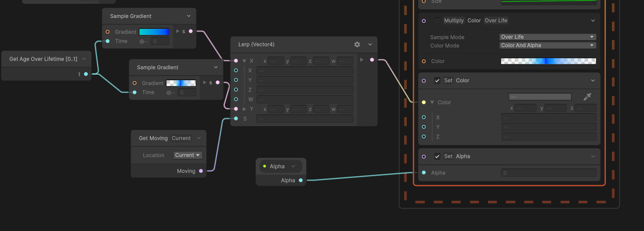This screenshot has width=644, height=231.
Task: Expand the Lerp Y input foldout triangle
Action: click(x=244, y=109)
